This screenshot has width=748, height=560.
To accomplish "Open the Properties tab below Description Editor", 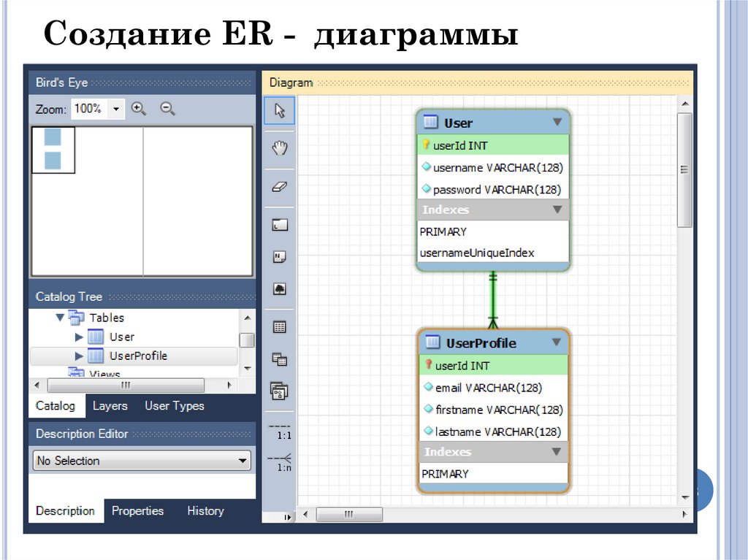I will click(x=138, y=511).
